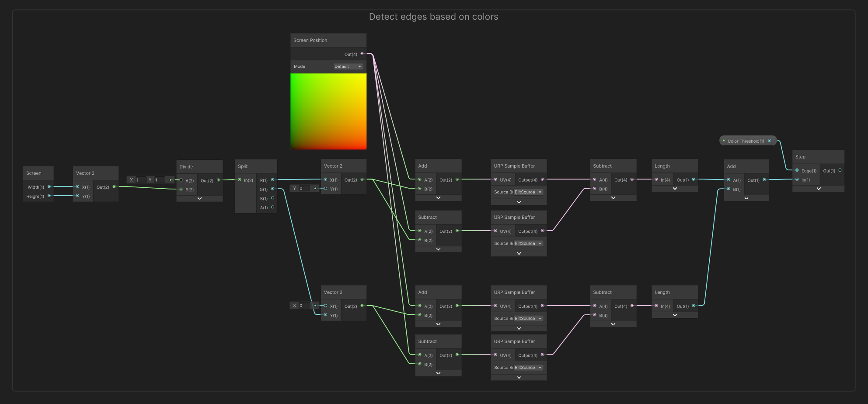Viewport: 868px width, 404px height.
Task: Open the Mode dropdown on Screen Position
Action: (x=348, y=66)
